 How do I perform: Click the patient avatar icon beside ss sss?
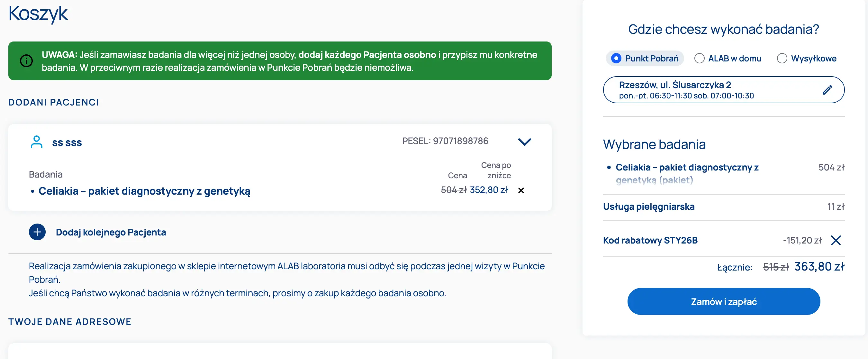36,142
